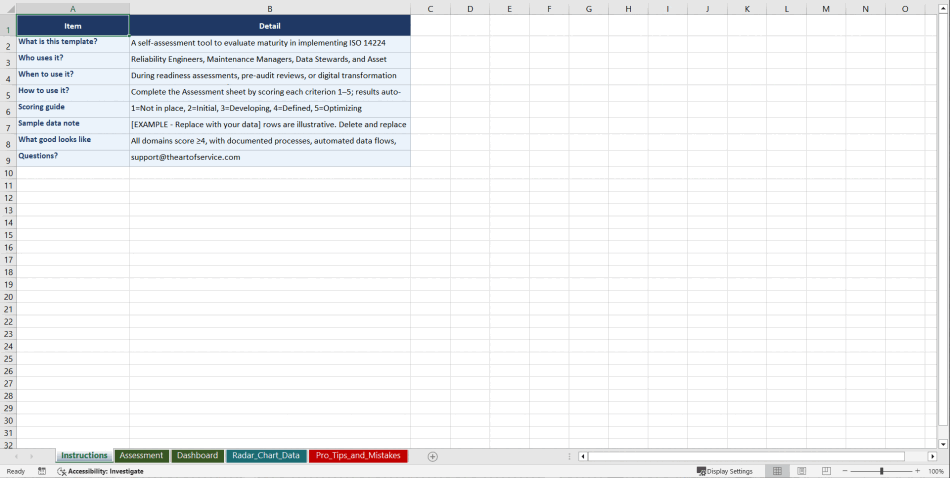The width and height of the screenshot is (950, 478).
Task: Select cell with support@theartofservice.com
Action: [269, 157]
